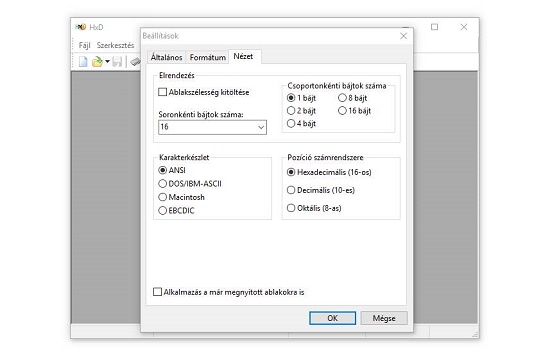The image size is (550, 362).
Task: Cancel dialog using Mégse button
Action: 384,318
